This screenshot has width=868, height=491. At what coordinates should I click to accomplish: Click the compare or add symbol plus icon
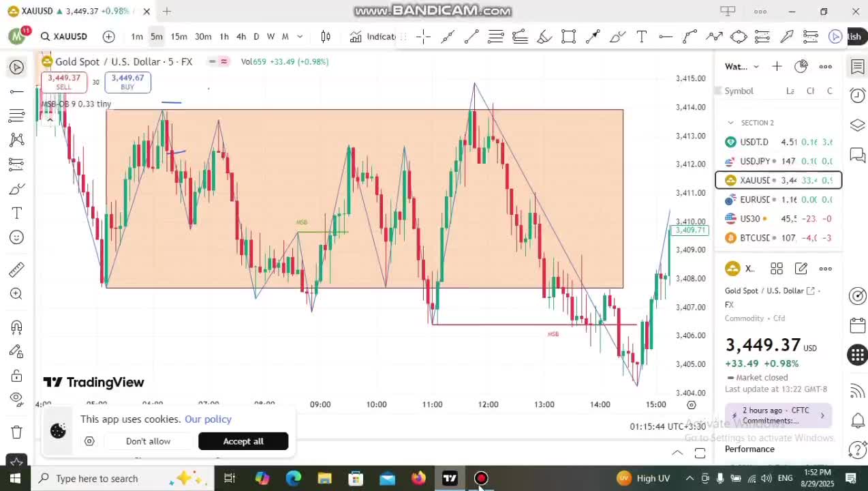pyautogui.click(x=109, y=37)
